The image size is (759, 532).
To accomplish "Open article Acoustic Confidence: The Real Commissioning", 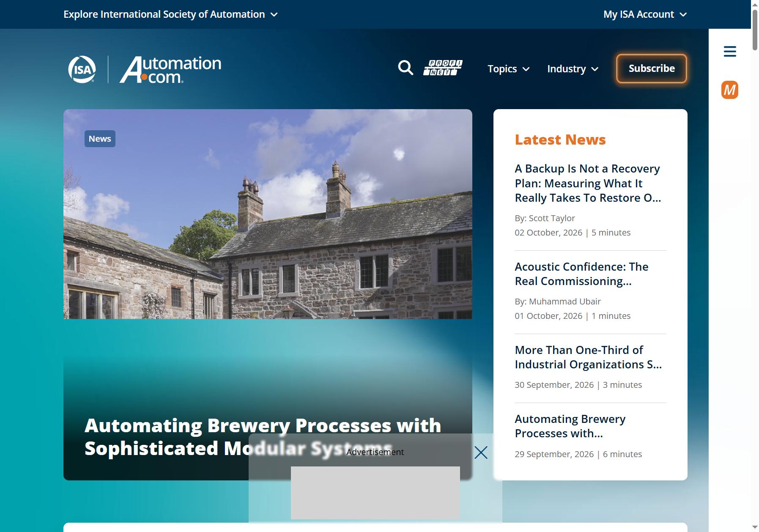I will [581, 274].
